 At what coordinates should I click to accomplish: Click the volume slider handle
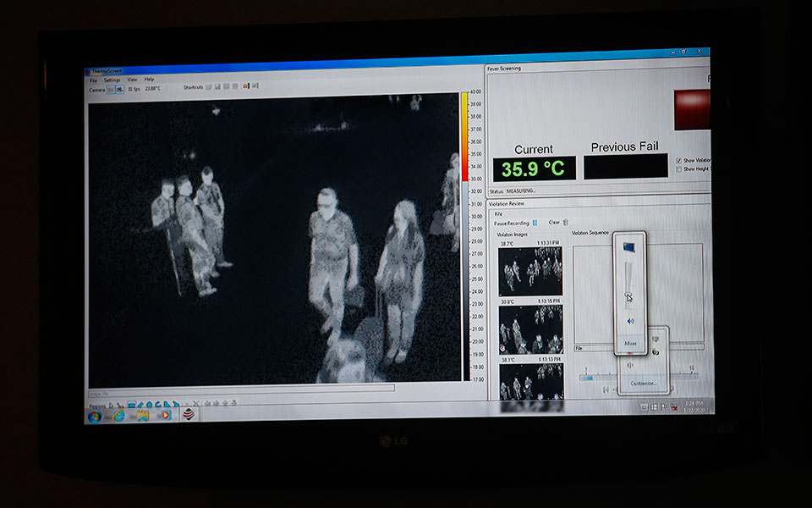click(628, 295)
